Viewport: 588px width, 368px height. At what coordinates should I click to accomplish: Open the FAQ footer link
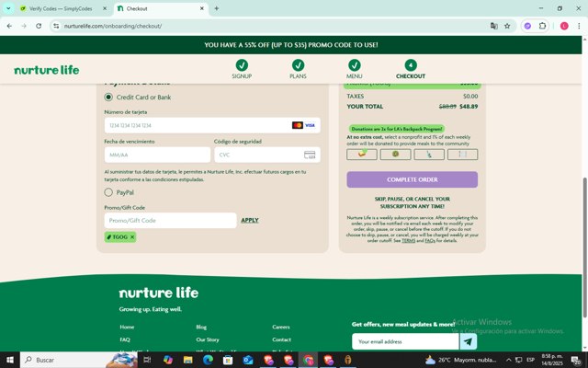(x=125, y=339)
